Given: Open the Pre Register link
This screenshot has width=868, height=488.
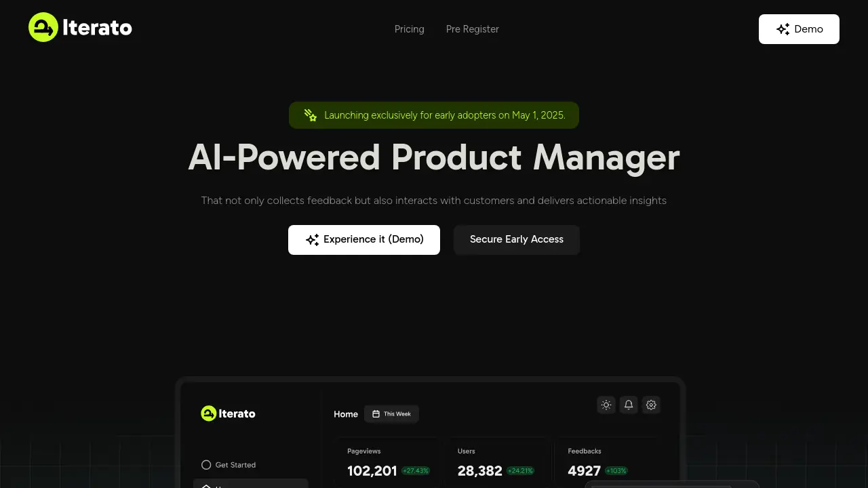Looking at the screenshot, I should point(473,29).
